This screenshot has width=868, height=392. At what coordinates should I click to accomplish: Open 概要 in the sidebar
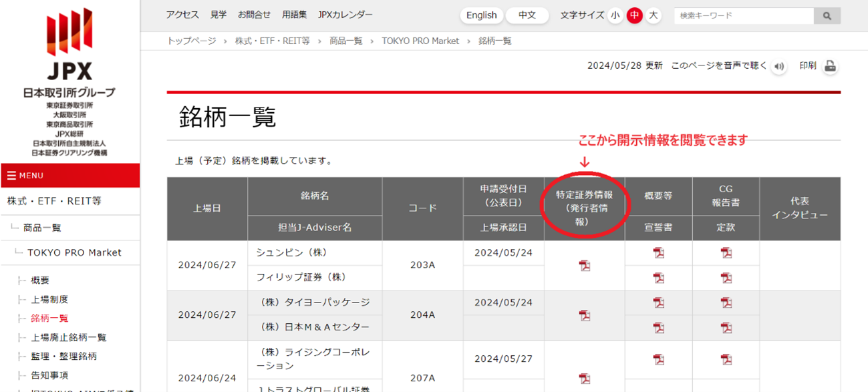point(40,280)
